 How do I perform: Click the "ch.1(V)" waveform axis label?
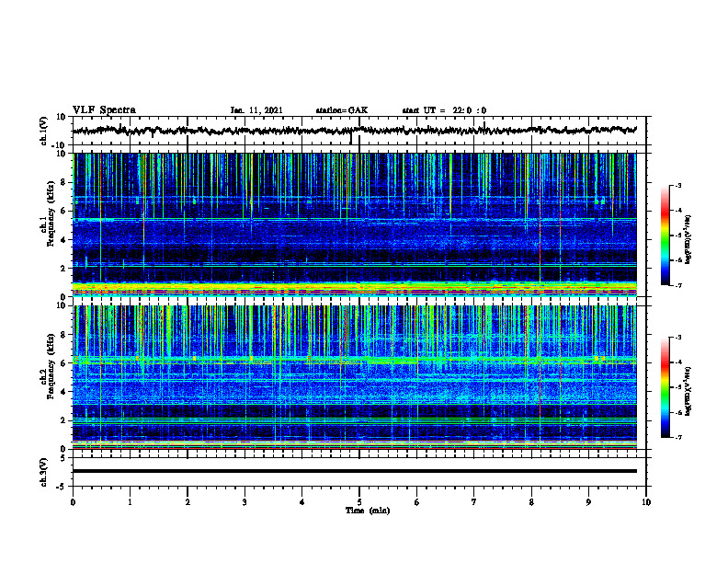[44, 131]
